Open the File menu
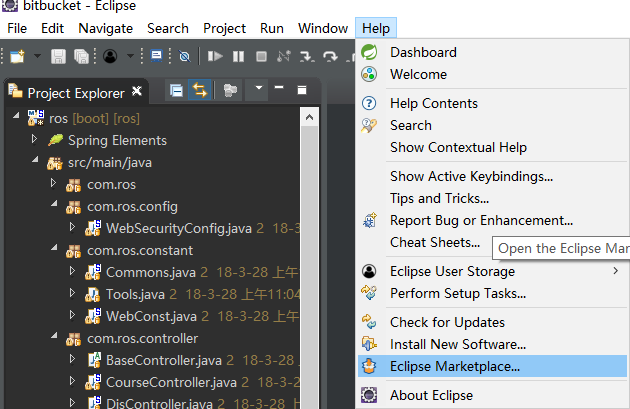Screen dimensions: 630x409 [x=17, y=29]
